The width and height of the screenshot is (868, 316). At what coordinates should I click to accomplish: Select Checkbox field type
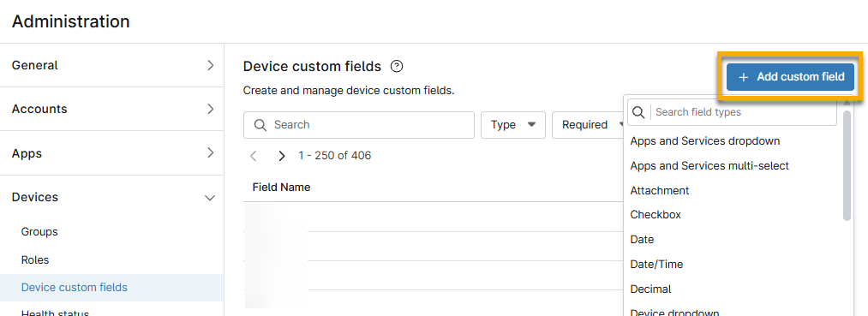(655, 215)
